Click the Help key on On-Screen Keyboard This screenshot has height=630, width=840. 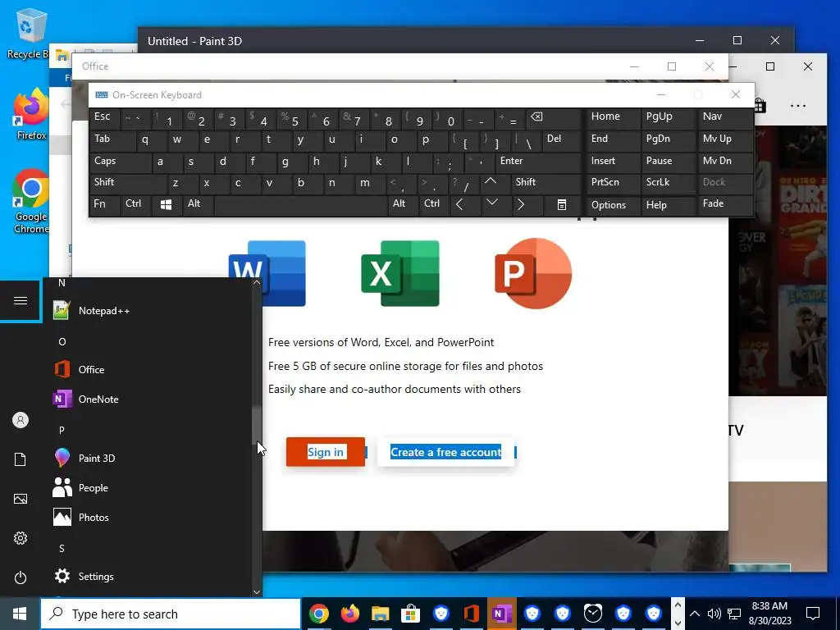pyautogui.click(x=668, y=204)
